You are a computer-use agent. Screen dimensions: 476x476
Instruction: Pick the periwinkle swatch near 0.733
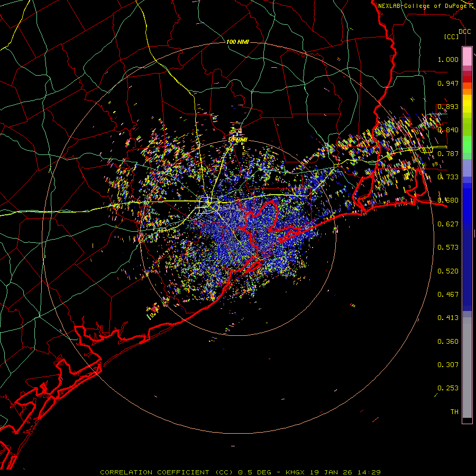(x=467, y=168)
